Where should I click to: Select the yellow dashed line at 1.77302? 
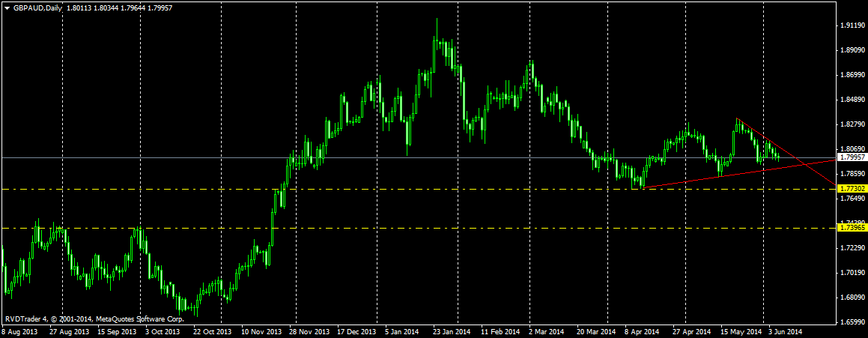point(418,189)
